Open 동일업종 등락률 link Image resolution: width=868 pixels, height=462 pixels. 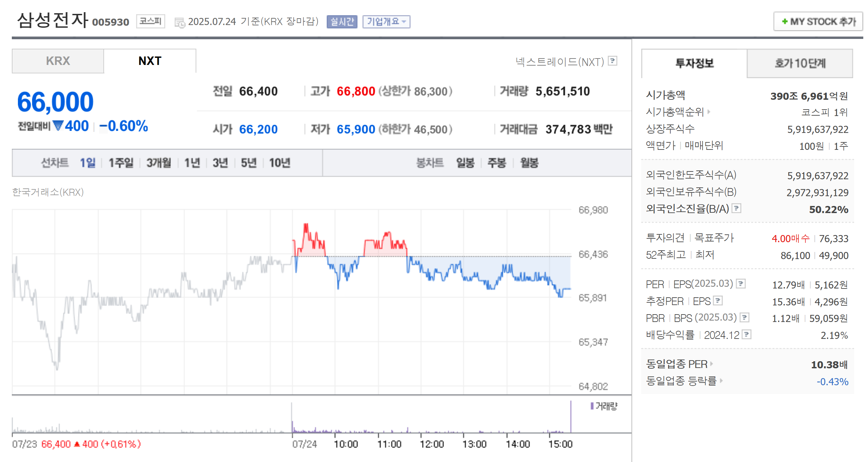coord(681,381)
